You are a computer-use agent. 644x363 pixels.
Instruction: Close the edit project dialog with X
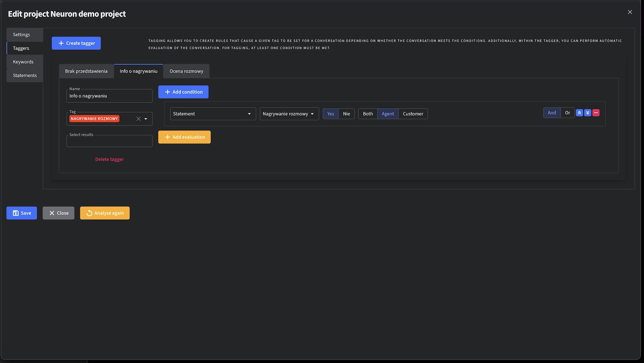(x=630, y=12)
